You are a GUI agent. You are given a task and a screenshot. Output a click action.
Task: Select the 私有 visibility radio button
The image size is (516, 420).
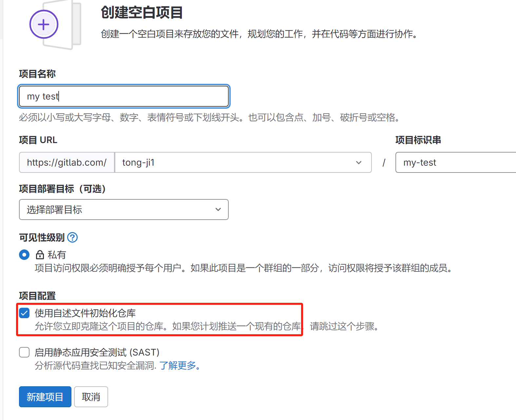(24, 255)
